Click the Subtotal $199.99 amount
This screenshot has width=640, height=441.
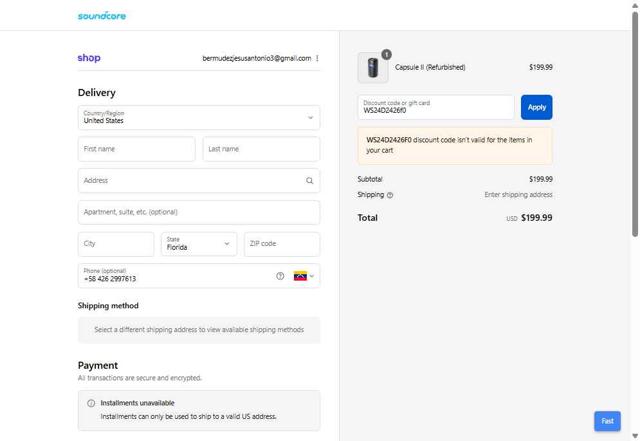click(541, 179)
